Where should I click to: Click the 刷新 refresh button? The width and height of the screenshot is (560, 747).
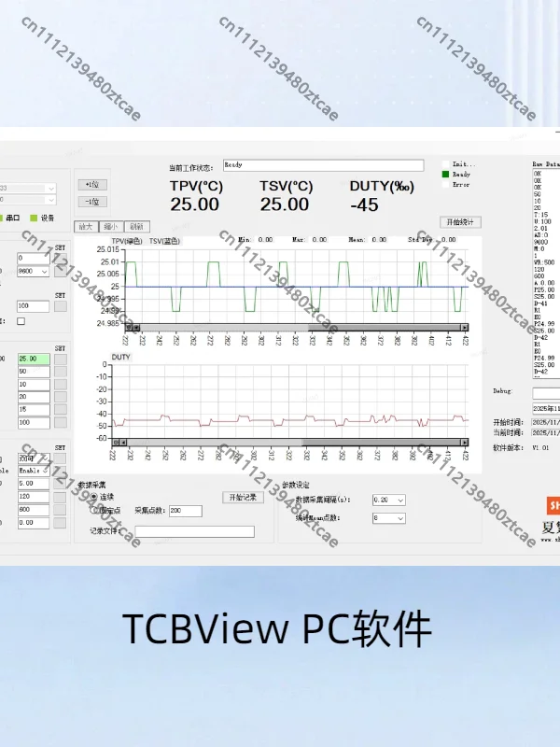[136, 226]
